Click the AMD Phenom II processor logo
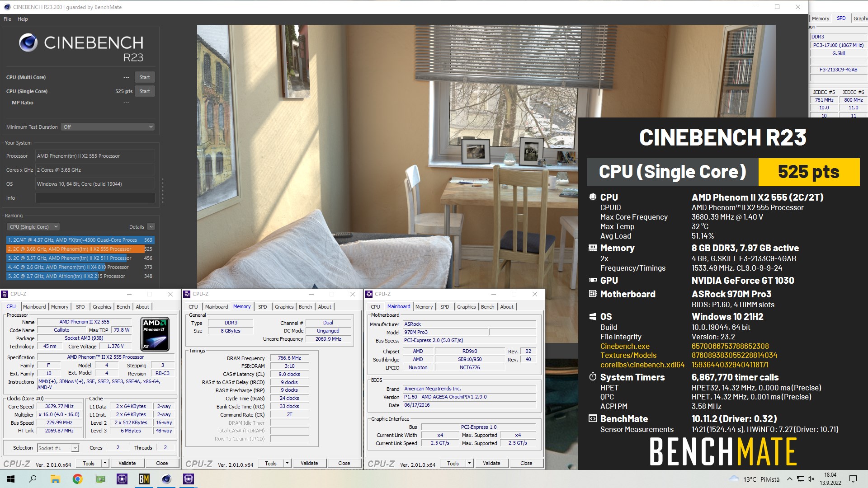The image size is (868, 488). point(155,334)
